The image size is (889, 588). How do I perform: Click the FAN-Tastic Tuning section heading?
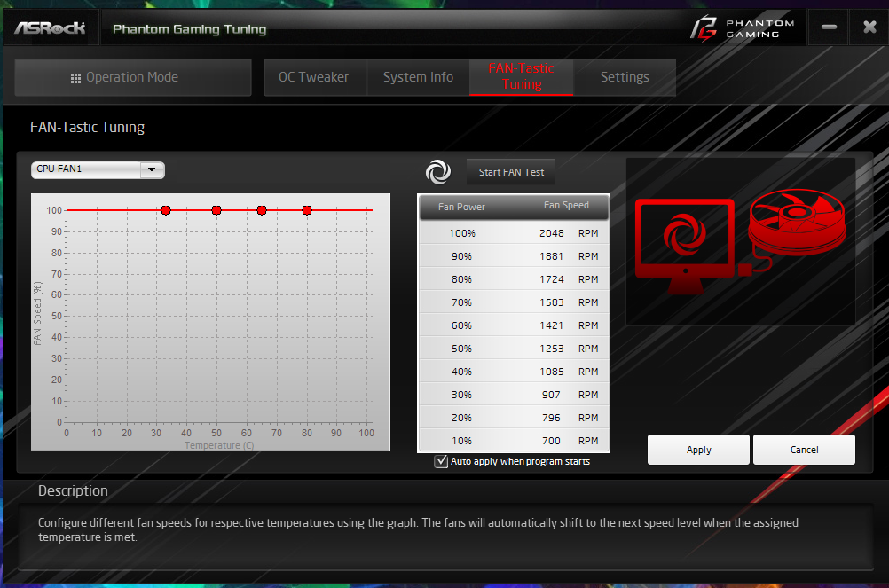pos(87,128)
